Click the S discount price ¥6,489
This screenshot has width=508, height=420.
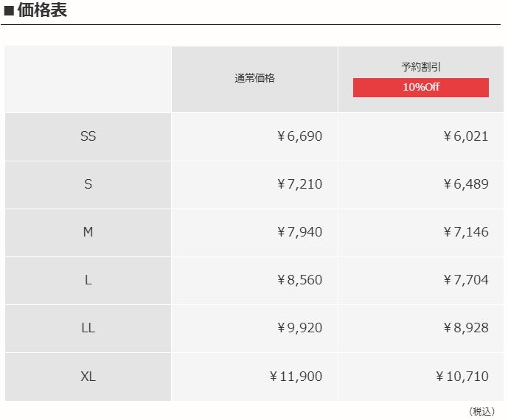pyautogui.click(x=465, y=184)
